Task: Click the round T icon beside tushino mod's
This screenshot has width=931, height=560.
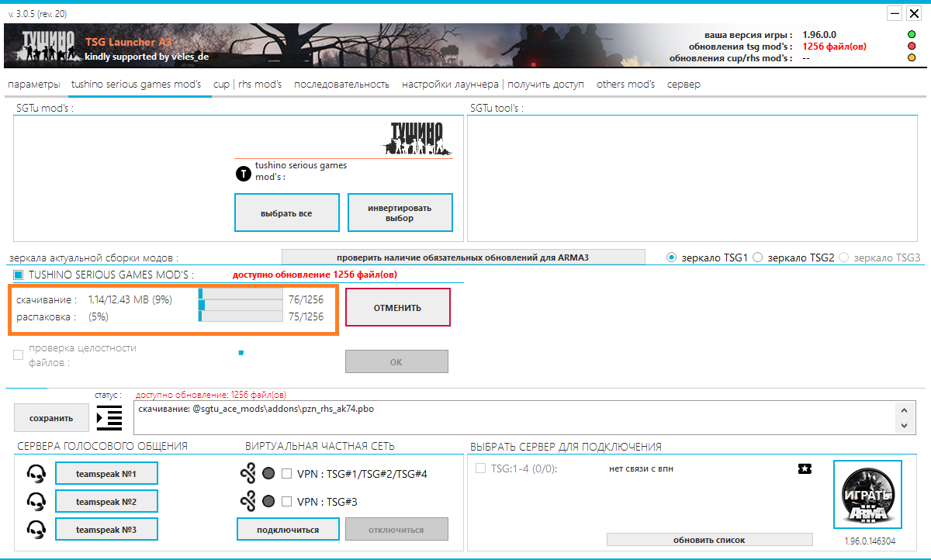Action: coord(243,173)
